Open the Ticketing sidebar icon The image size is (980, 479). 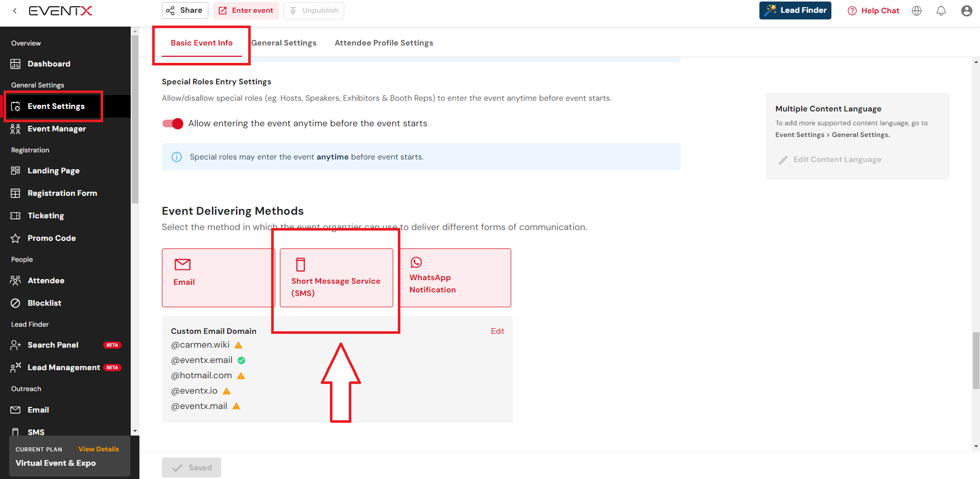15,216
